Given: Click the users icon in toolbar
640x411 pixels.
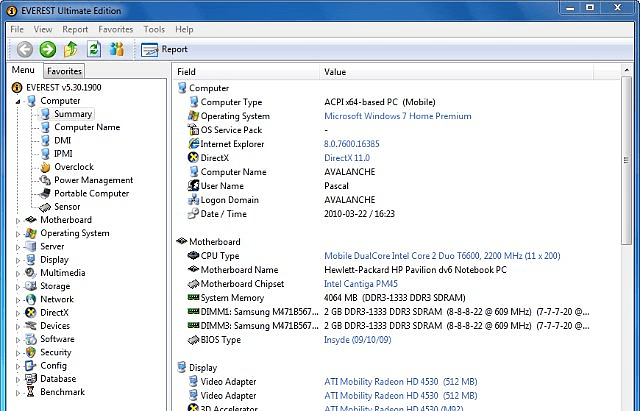Looking at the screenshot, I should [x=116, y=49].
